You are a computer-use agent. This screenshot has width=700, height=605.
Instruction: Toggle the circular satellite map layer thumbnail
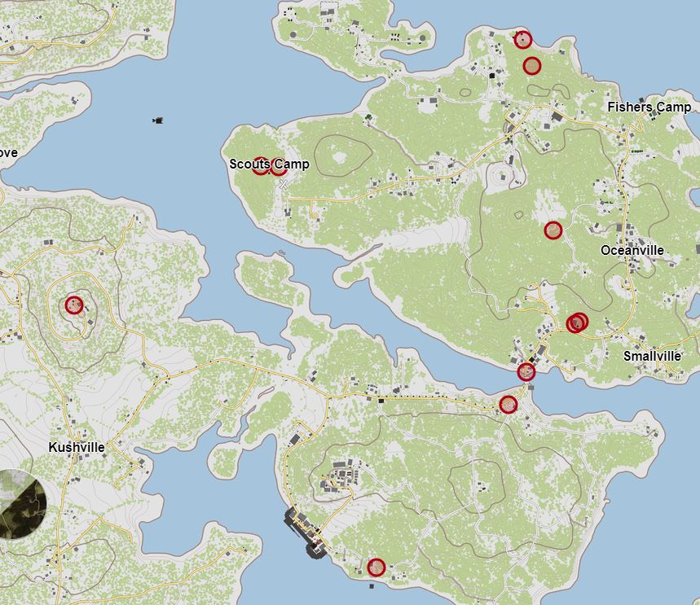tap(21, 505)
